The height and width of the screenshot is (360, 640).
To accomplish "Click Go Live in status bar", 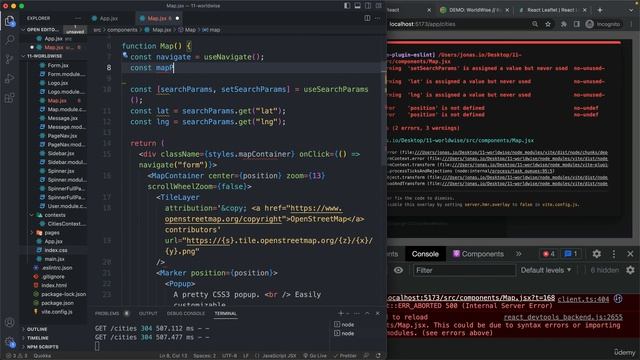I will point(315,356).
